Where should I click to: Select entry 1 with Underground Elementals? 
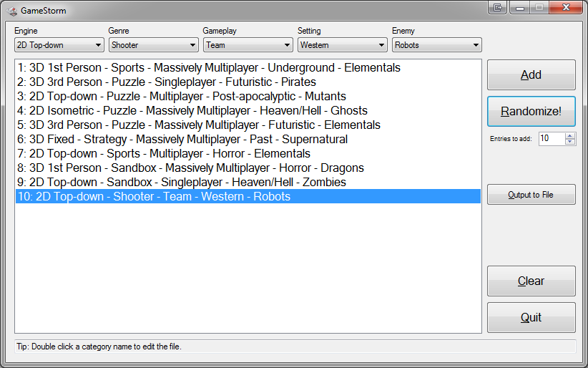(x=207, y=68)
